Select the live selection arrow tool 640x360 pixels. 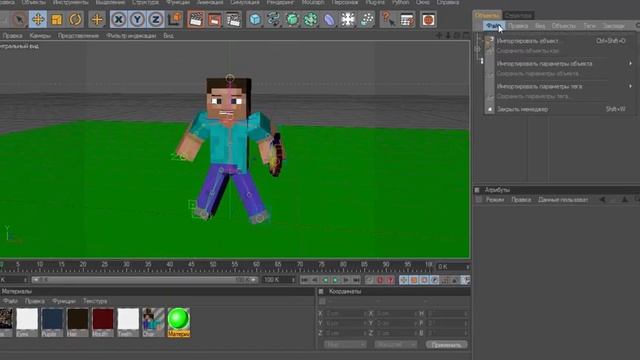(19, 19)
